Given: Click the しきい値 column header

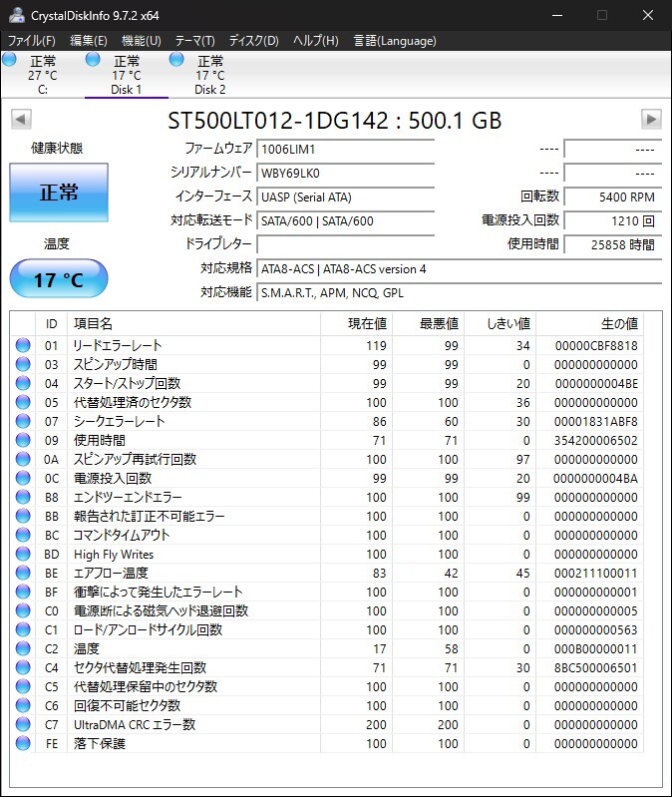Looking at the screenshot, I should click(x=500, y=324).
